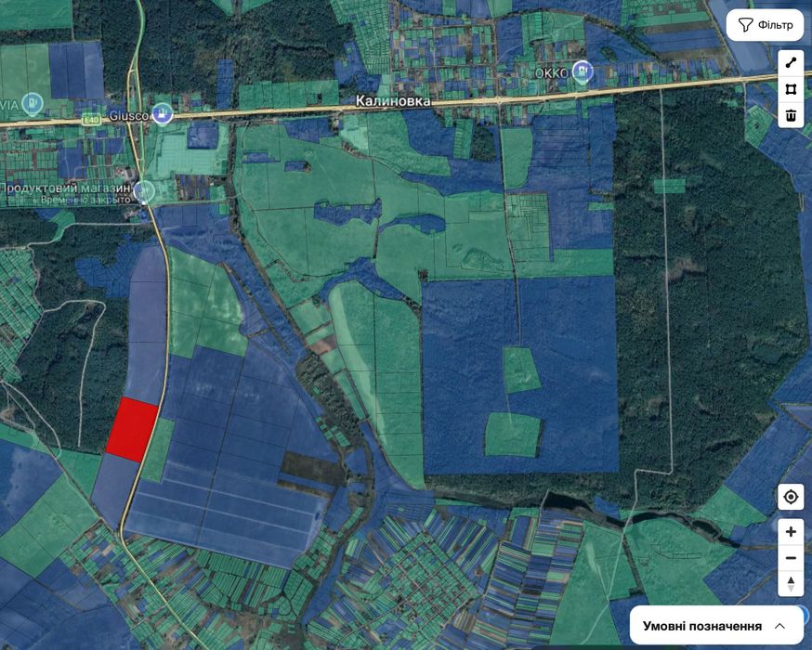Viewport: 812px width, 650px height.
Task: Select the area polygon measurement tool
Action: pyautogui.click(x=791, y=89)
